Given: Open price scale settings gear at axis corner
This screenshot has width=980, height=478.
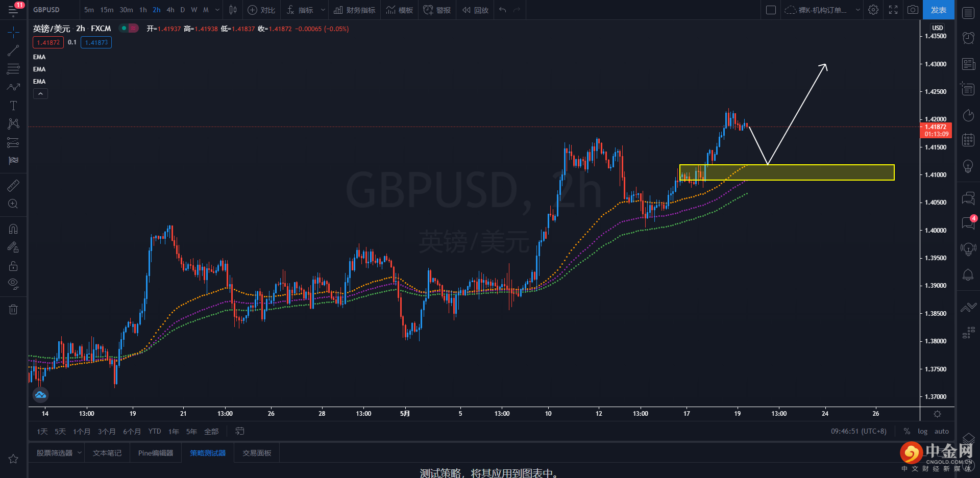Looking at the screenshot, I should click(937, 414).
